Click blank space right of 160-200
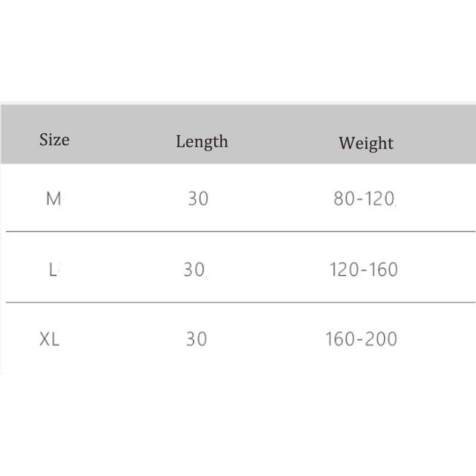The image size is (476, 476). (437, 339)
